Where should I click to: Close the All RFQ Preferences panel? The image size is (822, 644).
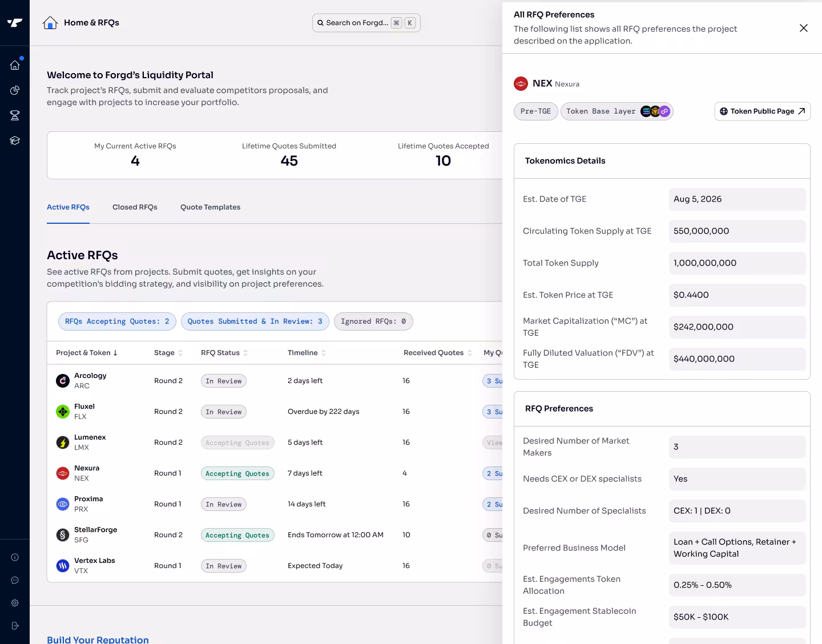804,28
